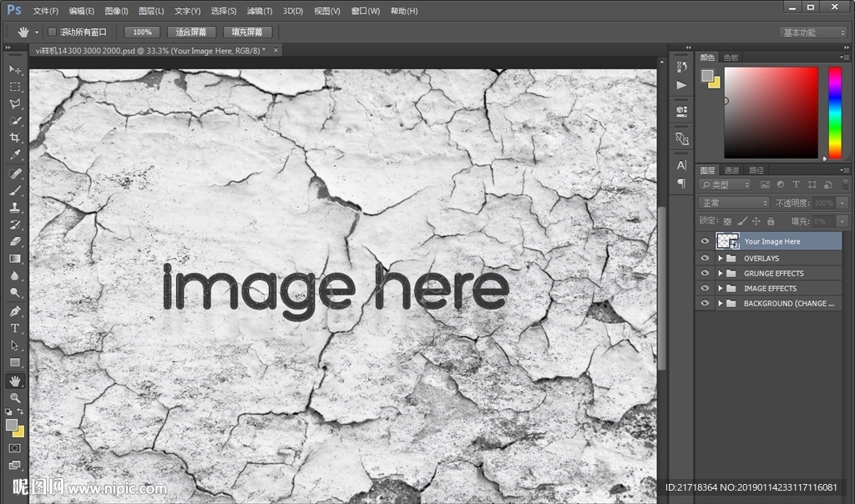Hide the GRUNGE EFFECTS group
Image resolution: width=855 pixels, height=504 pixels.
(705, 273)
